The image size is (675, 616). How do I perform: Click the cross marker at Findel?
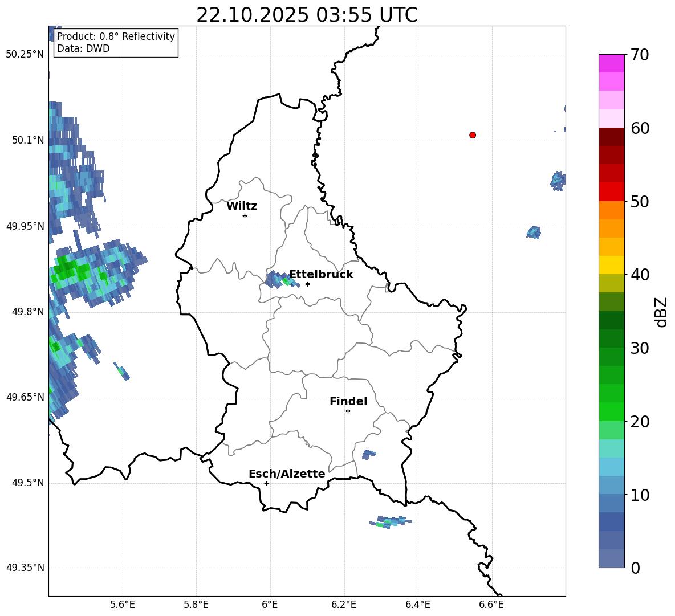coord(348,411)
